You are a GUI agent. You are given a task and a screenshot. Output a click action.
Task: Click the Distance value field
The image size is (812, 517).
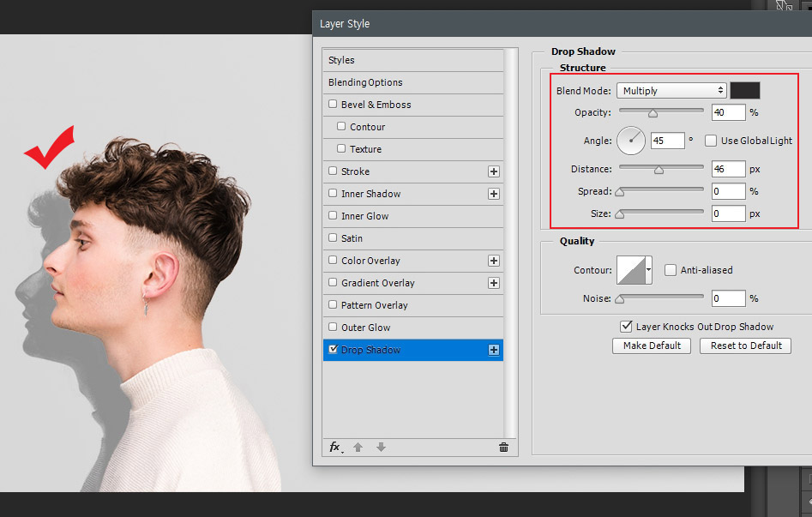(x=728, y=169)
